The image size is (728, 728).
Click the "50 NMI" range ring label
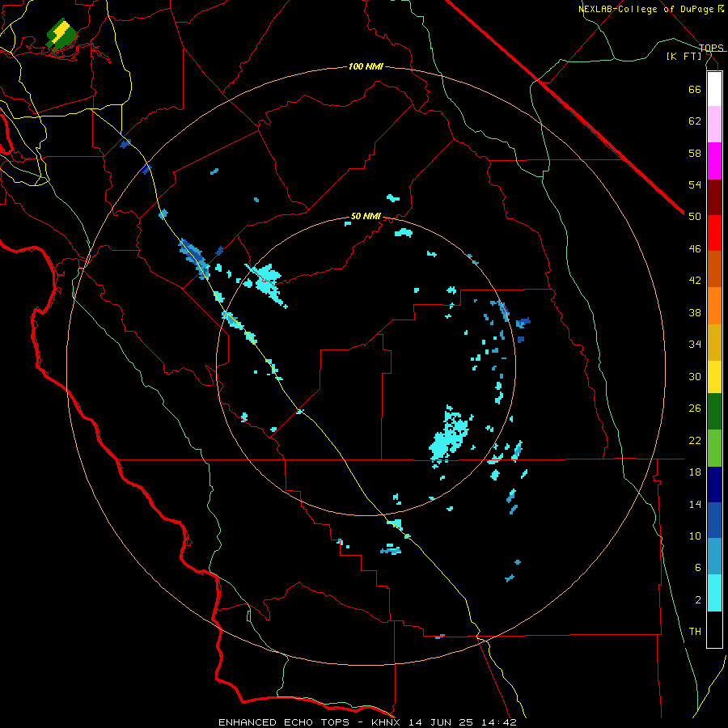366,216
